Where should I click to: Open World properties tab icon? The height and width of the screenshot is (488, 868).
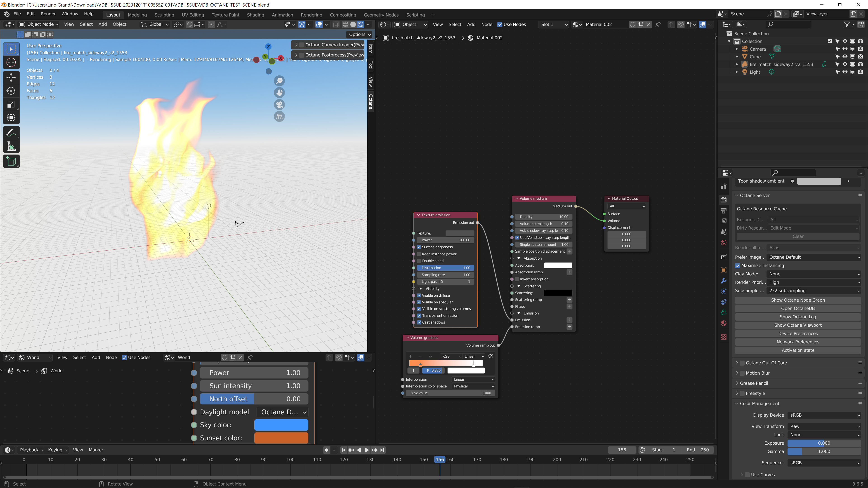pyautogui.click(x=723, y=243)
